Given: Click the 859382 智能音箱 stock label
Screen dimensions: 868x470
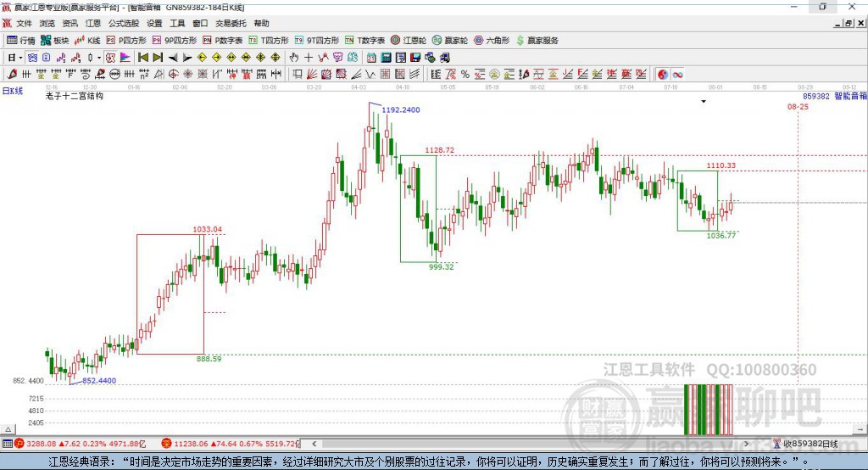Looking at the screenshot, I should tap(835, 96).
